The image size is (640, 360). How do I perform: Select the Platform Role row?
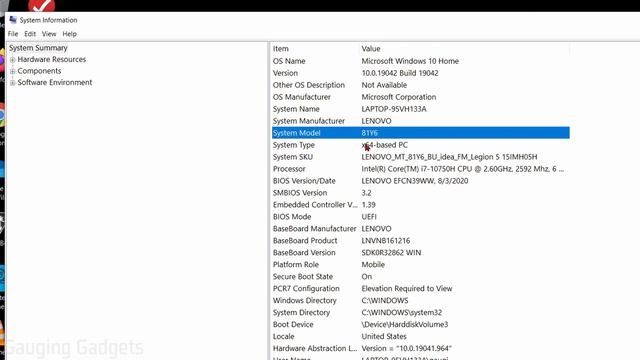pos(420,264)
